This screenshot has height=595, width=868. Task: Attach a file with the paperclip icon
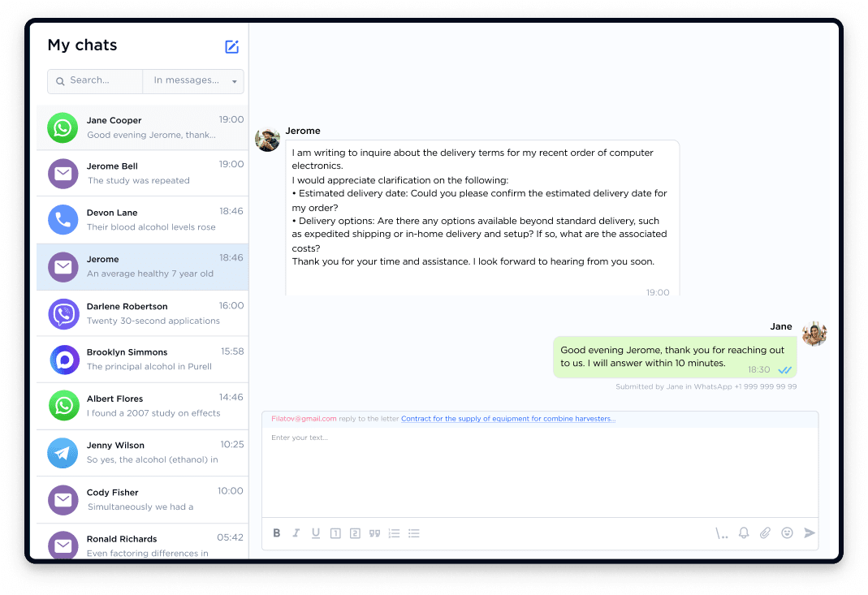click(x=765, y=533)
